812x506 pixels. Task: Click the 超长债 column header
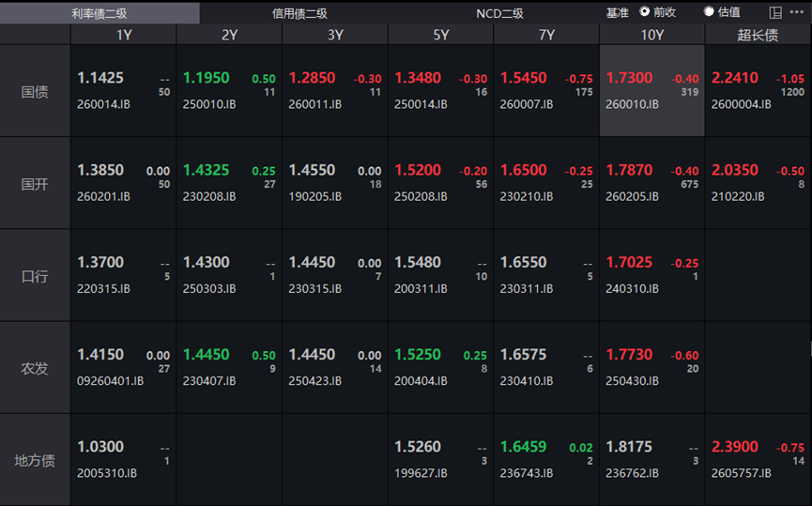758,35
